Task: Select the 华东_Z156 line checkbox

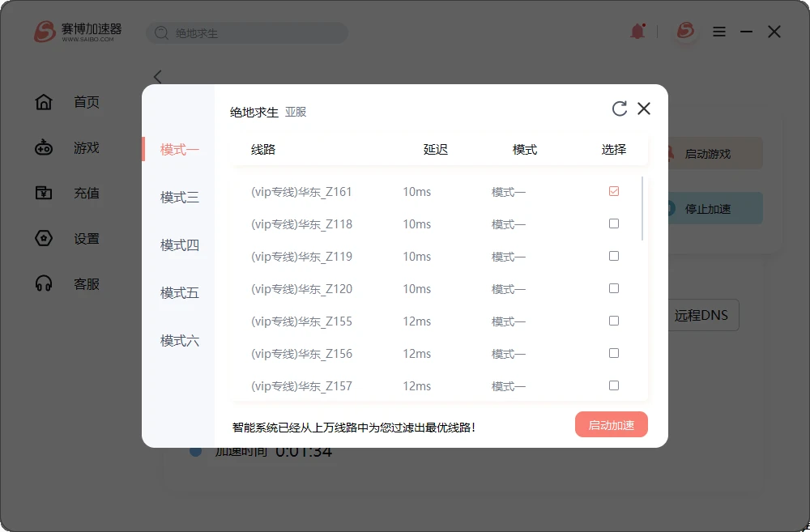Action: (614, 353)
